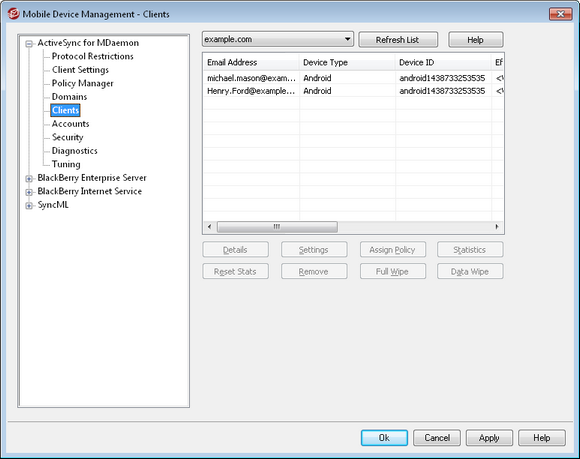Click the Details button
This screenshot has height=459, width=580.
coord(236,250)
